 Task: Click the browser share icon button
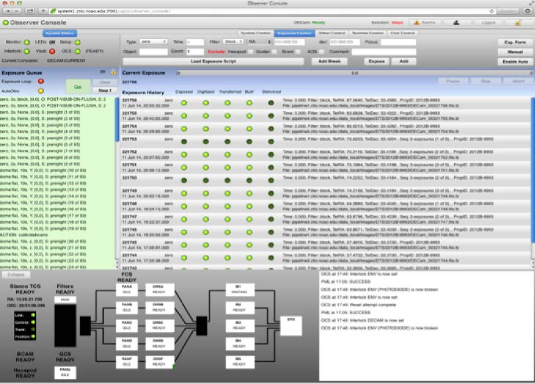(30, 11)
